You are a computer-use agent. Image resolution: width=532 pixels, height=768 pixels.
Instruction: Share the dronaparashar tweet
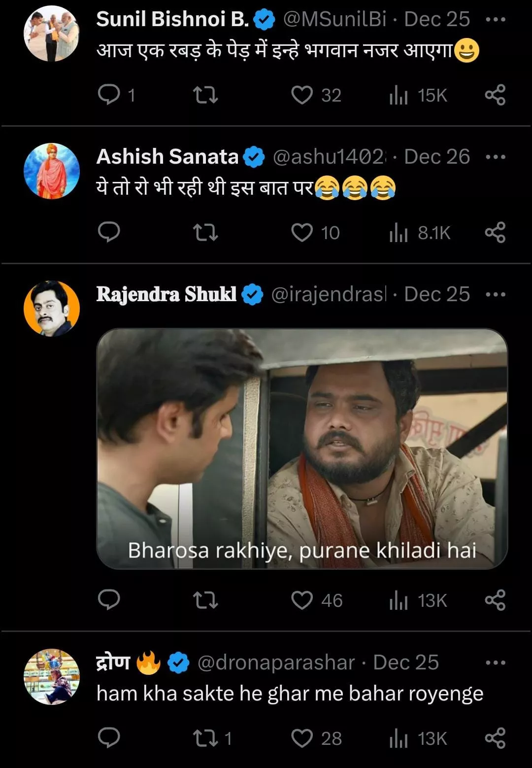pyautogui.click(x=495, y=738)
